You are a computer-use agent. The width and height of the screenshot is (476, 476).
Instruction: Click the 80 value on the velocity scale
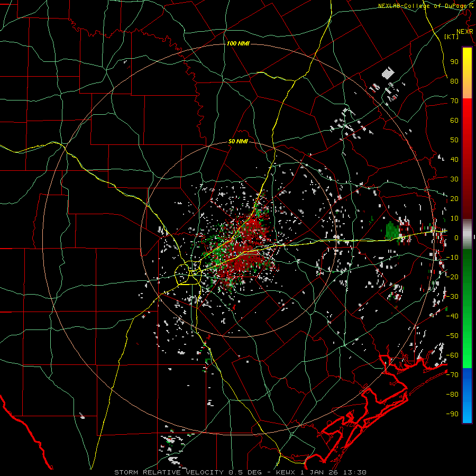pyautogui.click(x=454, y=81)
